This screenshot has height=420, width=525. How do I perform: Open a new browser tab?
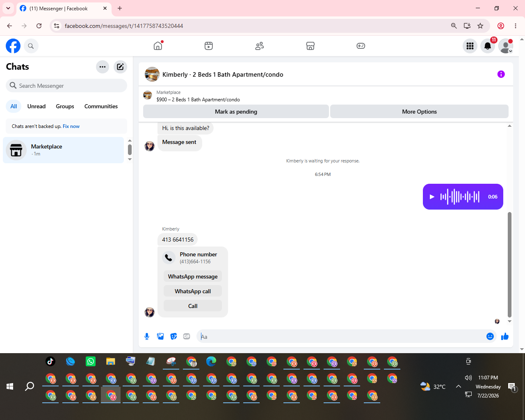(120, 8)
